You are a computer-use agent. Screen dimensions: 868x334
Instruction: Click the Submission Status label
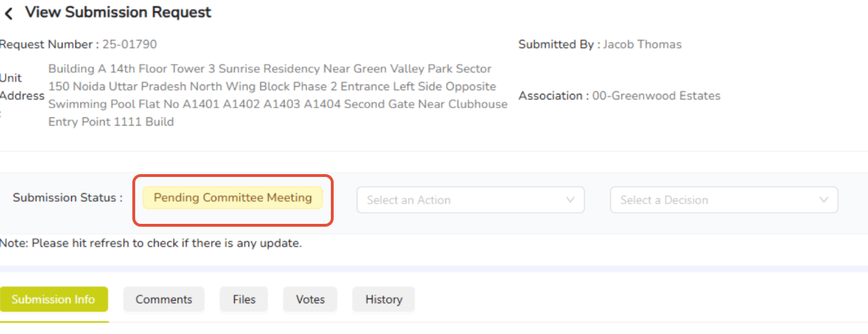tap(68, 198)
